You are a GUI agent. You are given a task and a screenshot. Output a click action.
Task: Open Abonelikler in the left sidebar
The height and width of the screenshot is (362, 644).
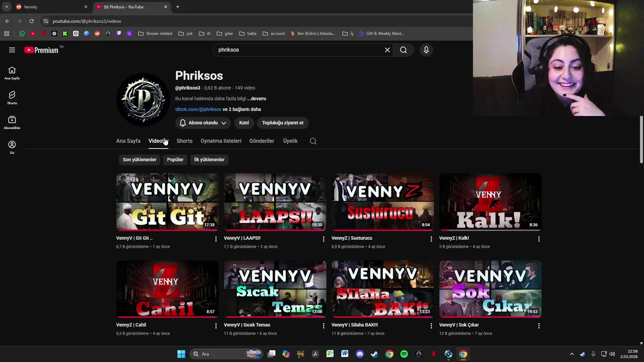point(12,123)
